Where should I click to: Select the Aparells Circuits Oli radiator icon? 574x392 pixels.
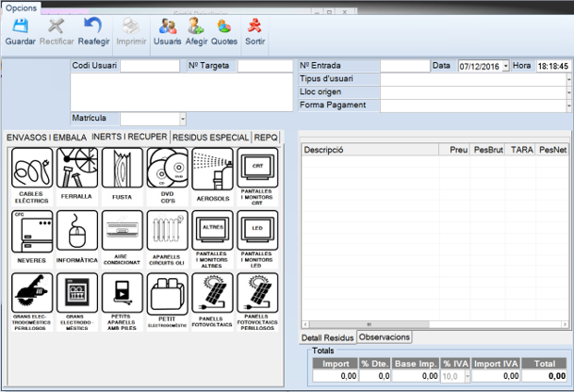click(167, 231)
